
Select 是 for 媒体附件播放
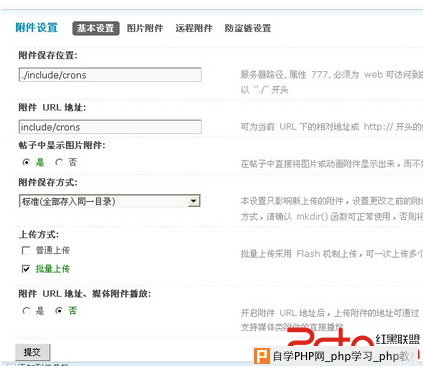26,311
